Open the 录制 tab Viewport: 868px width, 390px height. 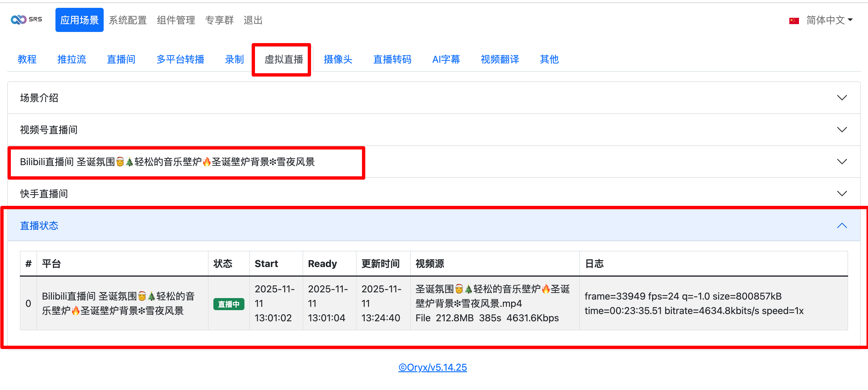(234, 59)
